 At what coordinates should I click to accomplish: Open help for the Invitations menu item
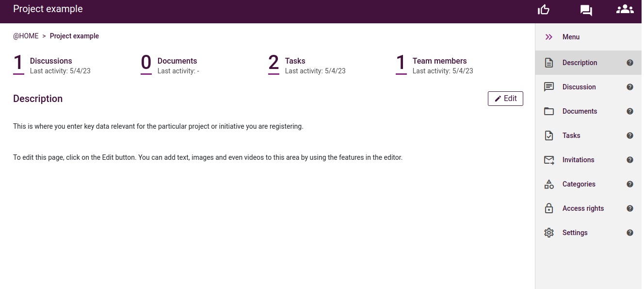click(630, 160)
